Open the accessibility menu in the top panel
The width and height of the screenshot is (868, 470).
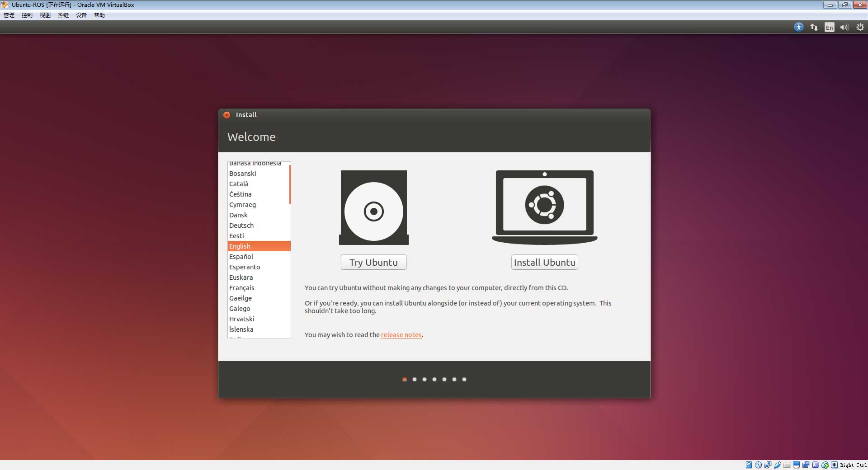[799, 27]
